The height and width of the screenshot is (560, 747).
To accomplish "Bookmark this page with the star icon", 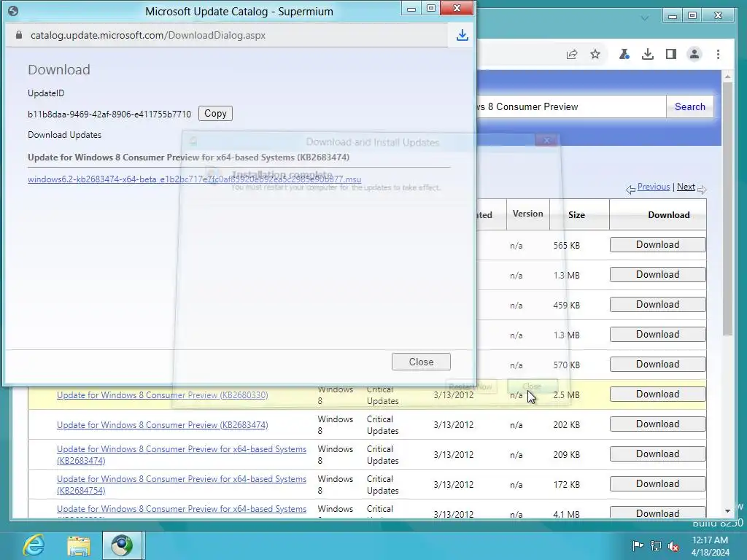I will pos(595,54).
